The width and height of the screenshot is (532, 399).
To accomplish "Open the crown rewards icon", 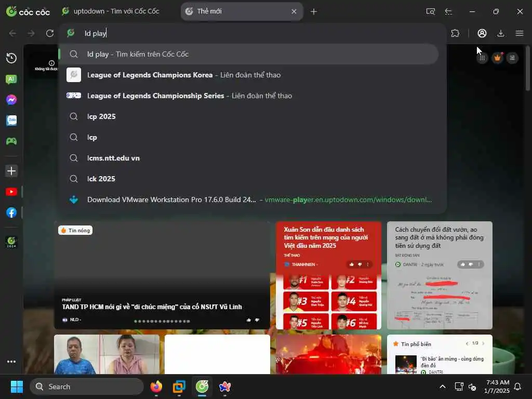I will (x=497, y=58).
